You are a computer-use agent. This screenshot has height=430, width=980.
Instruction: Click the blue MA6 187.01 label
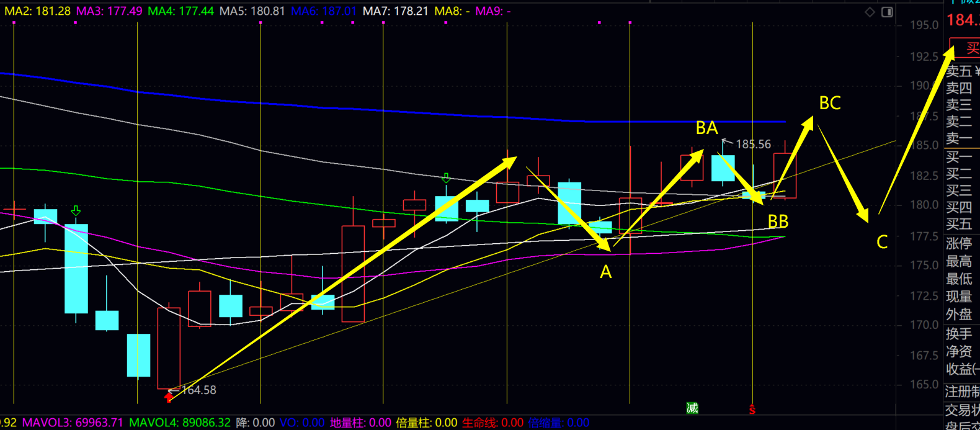click(x=323, y=11)
